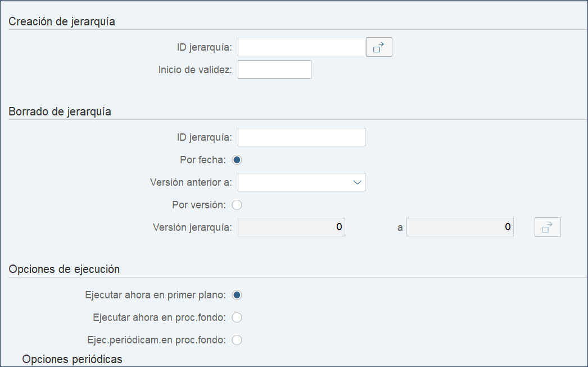Click the Versión jerarquía upper limit field
588x367 pixels.
click(x=460, y=227)
